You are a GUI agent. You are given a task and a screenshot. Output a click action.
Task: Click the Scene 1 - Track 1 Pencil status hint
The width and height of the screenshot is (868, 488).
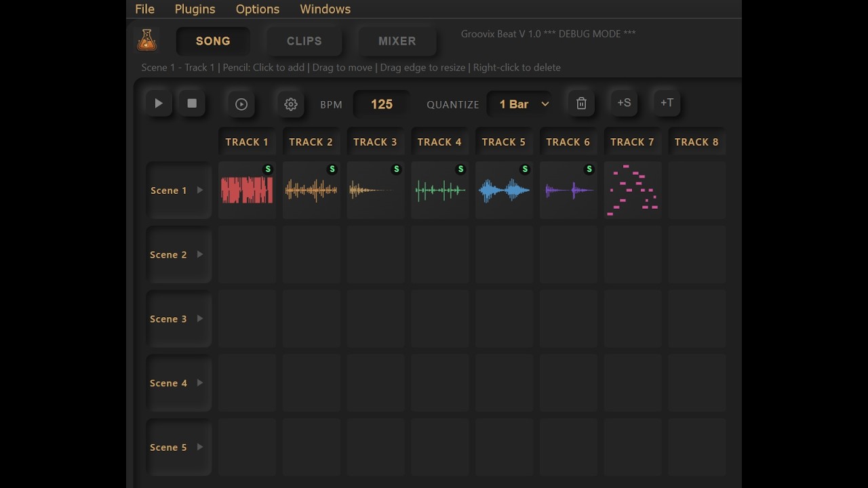351,67
